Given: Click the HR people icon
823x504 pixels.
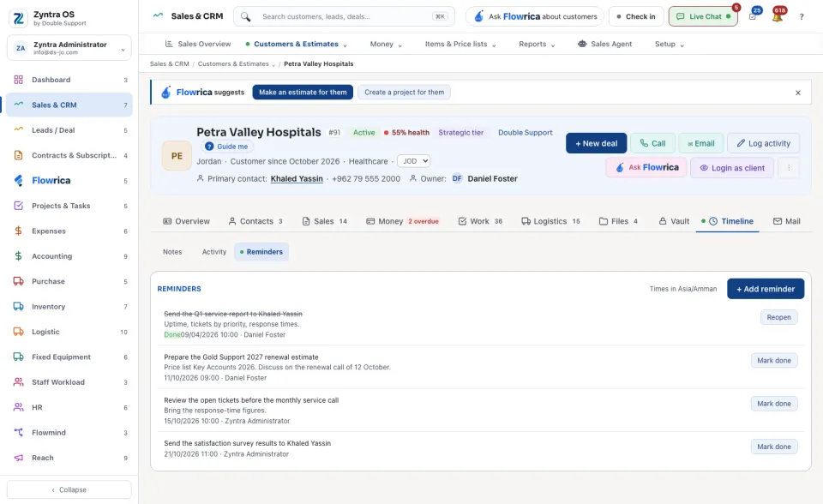Looking at the screenshot, I should 18,407.
